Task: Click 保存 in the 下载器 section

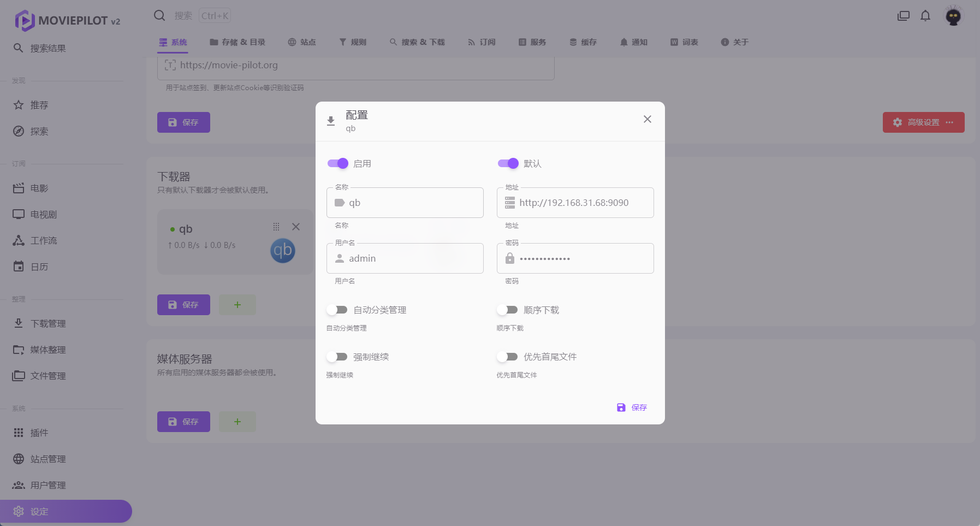Action: (183, 305)
